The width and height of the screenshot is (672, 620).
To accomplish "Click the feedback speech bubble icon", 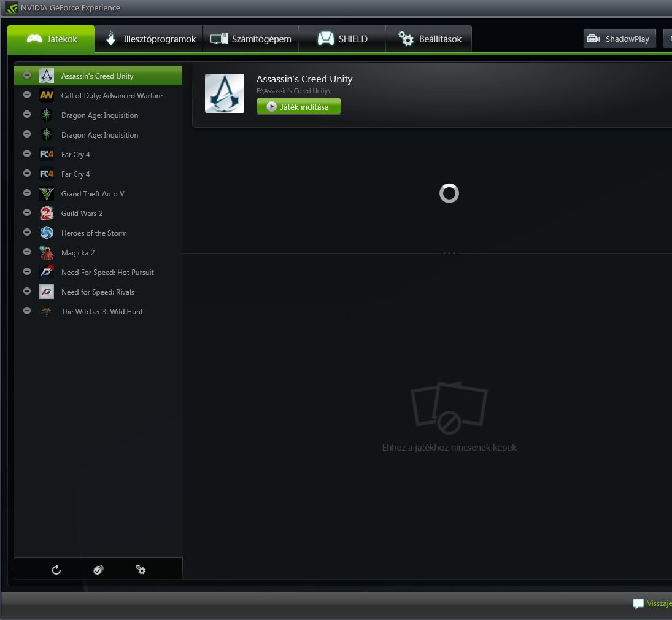I will point(638,603).
